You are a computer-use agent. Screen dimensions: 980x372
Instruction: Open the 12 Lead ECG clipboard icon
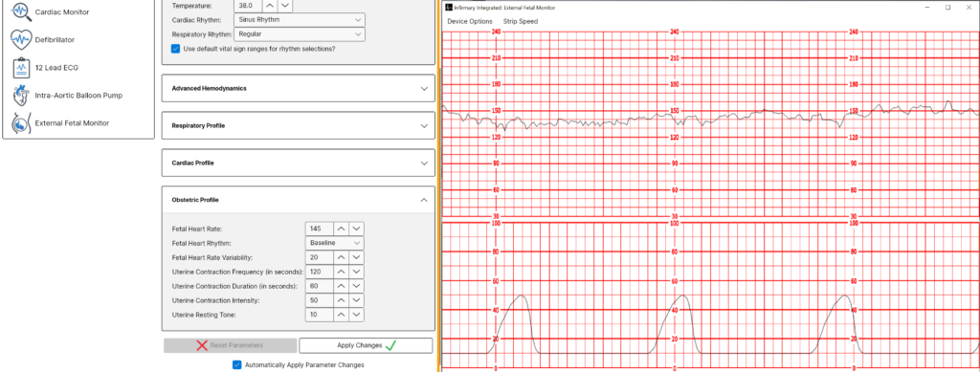click(x=21, y=67)
